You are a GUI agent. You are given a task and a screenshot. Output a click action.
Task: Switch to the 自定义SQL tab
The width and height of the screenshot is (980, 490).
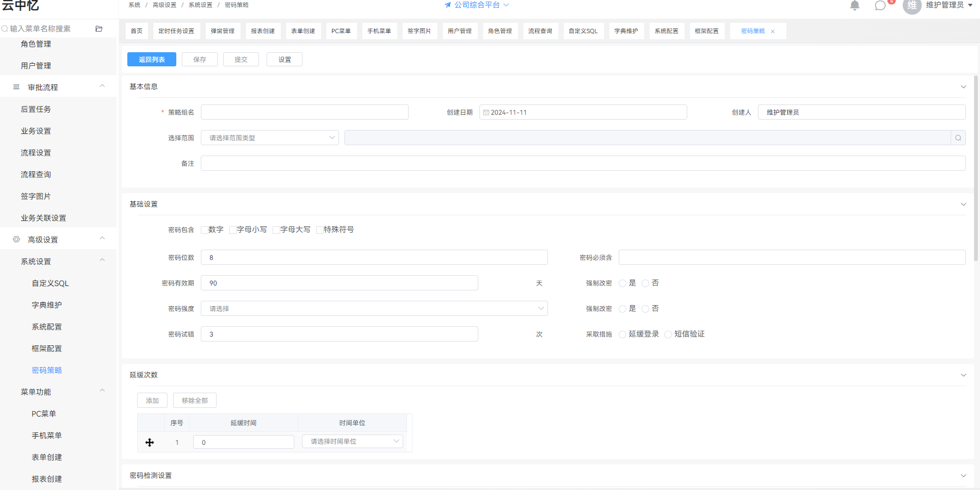583,31
